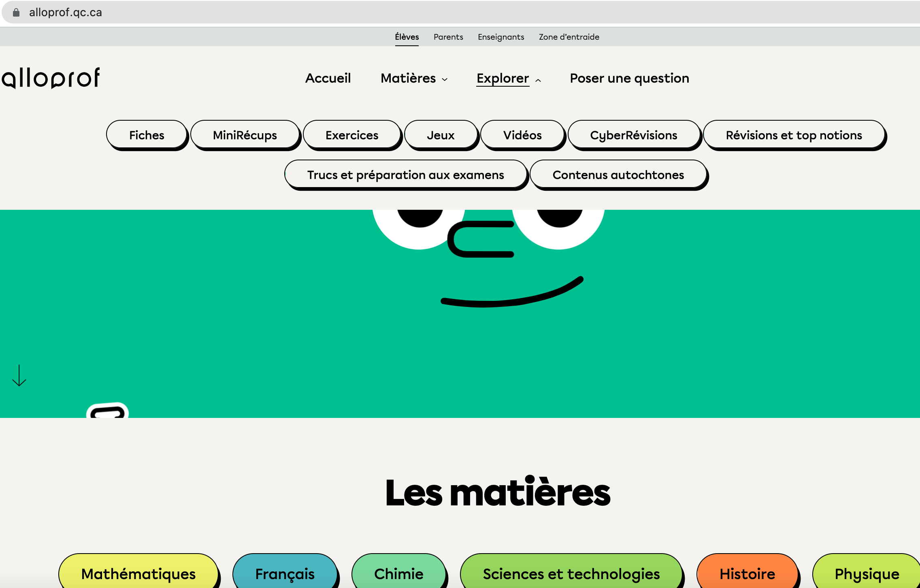The height and width of the screenshot is (588, 920).
Task: Select the yellow Mathématiques subject
Action: pyautogui.click(x=138, y=573)
